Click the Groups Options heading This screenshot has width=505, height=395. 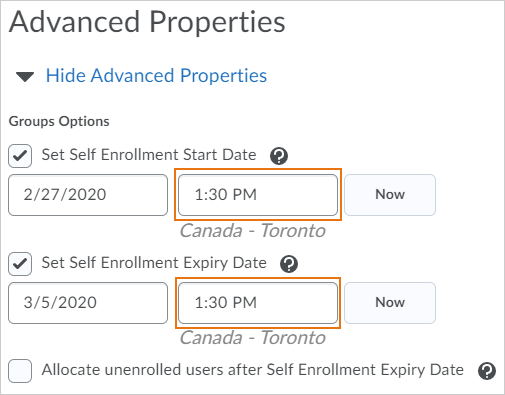(x=59, y=121)
